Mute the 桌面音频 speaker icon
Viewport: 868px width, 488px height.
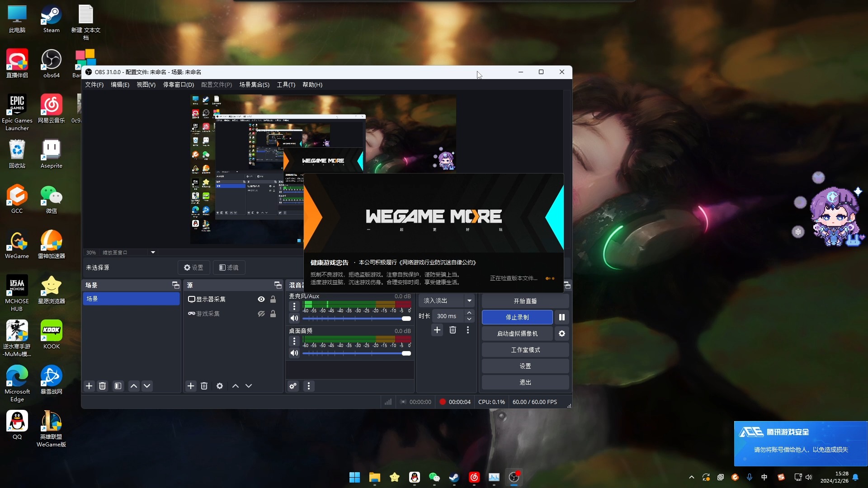click(x=294, y=353)
